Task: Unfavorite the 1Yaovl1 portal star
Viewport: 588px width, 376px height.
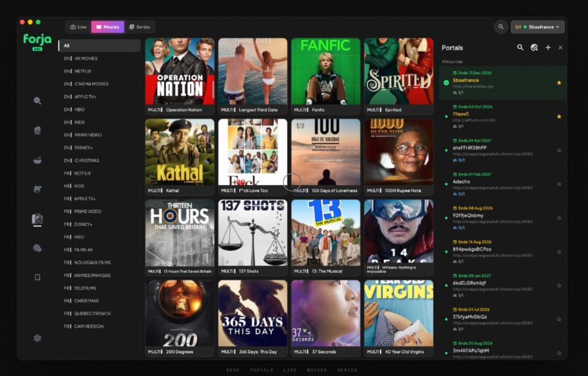Action: tap(559, 117)
